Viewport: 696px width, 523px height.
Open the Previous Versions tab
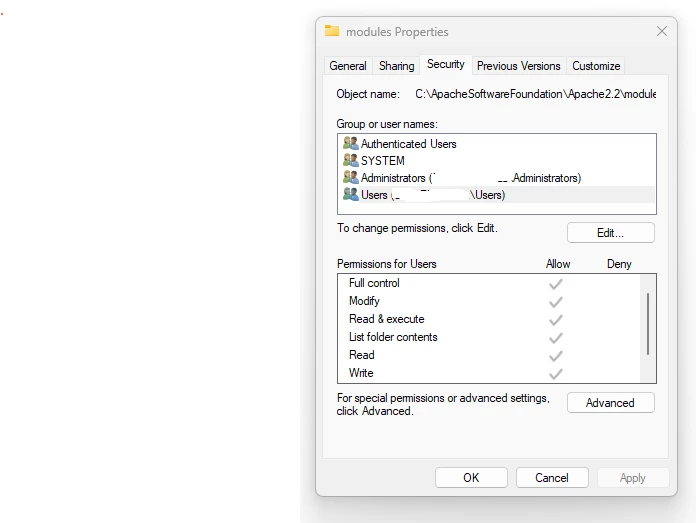(518, 66)
